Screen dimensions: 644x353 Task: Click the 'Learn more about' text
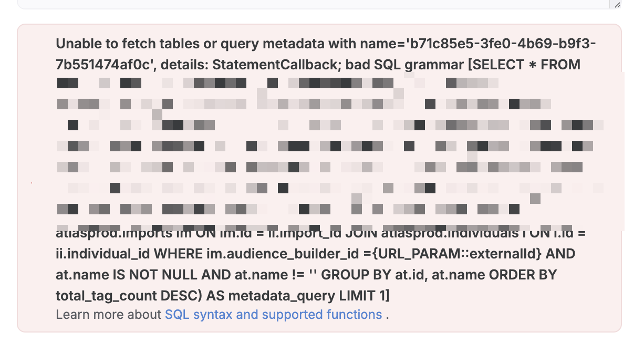point(109,315)
